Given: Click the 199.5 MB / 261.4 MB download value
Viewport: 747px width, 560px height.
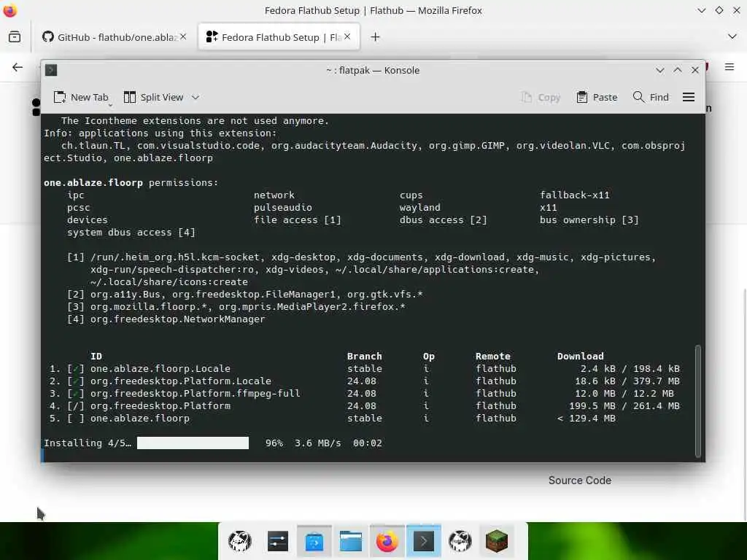Looking at the screenshot, I should (x=624, y=405).
